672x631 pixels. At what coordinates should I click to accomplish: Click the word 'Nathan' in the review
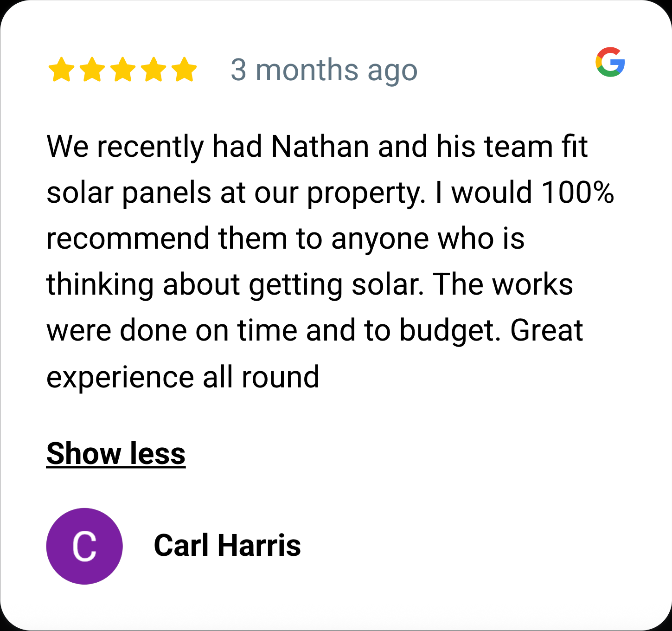(x=320, y=147)
